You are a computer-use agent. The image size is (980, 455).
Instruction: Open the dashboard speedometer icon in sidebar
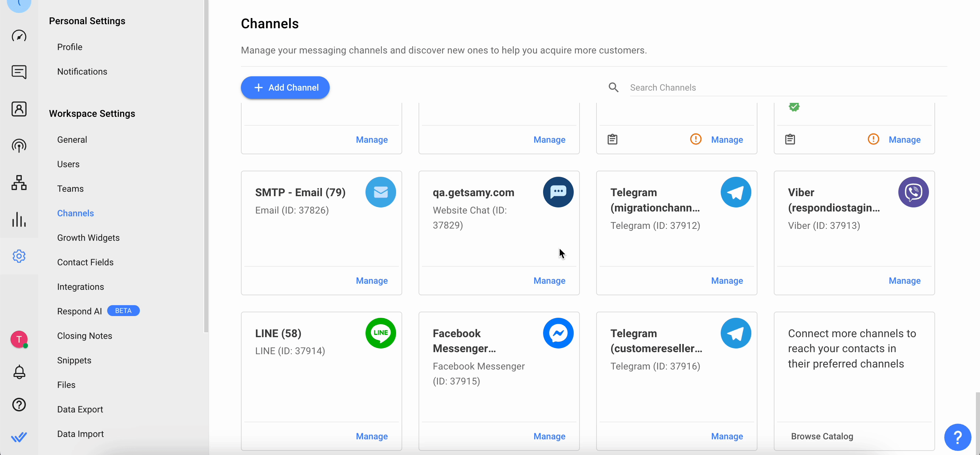point(19,36)
